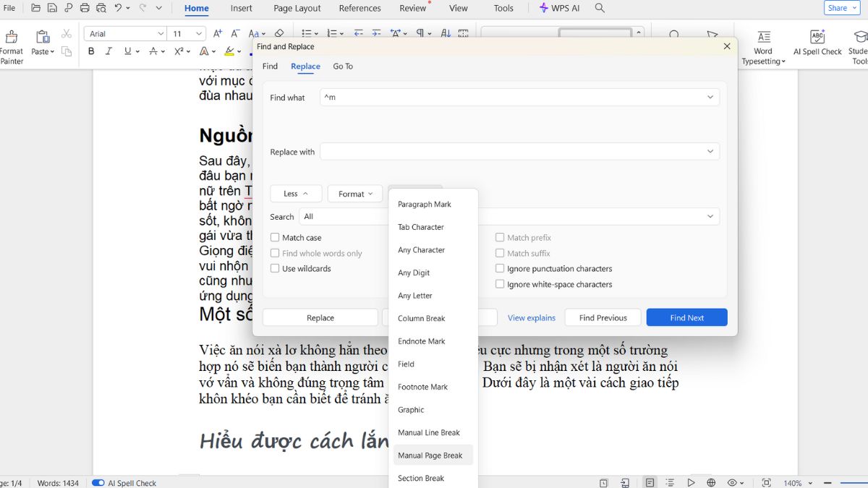Open the font name Arial dropdown

161,33
